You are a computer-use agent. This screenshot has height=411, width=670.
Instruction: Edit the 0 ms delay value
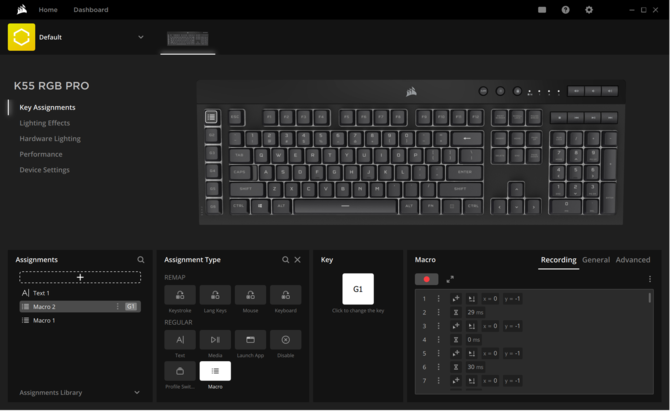(473, 340)
